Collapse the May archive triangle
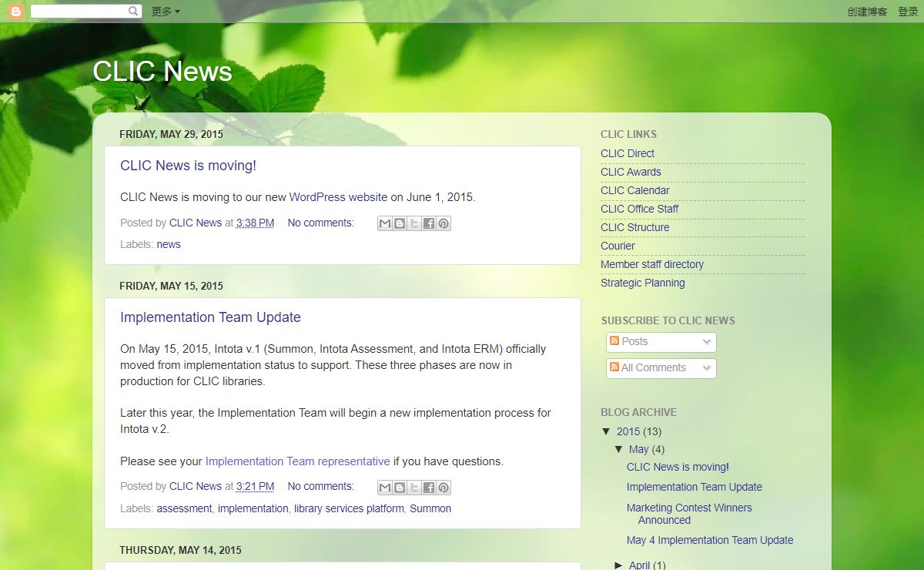 pos(618,449)
